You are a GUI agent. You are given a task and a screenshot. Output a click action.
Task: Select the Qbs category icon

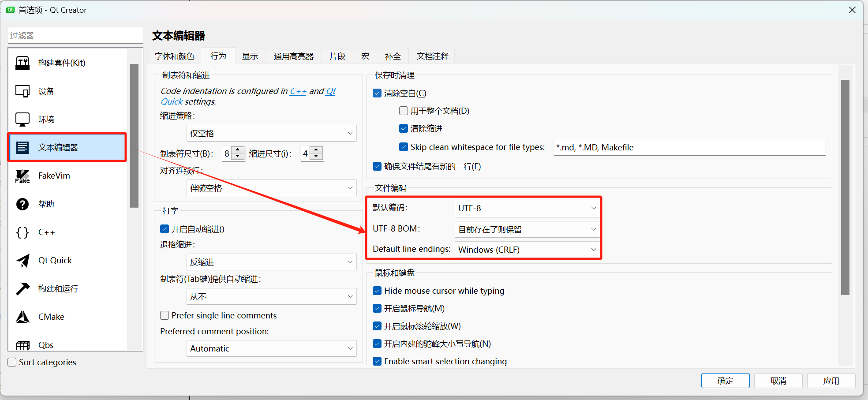[x=22, y=345]
